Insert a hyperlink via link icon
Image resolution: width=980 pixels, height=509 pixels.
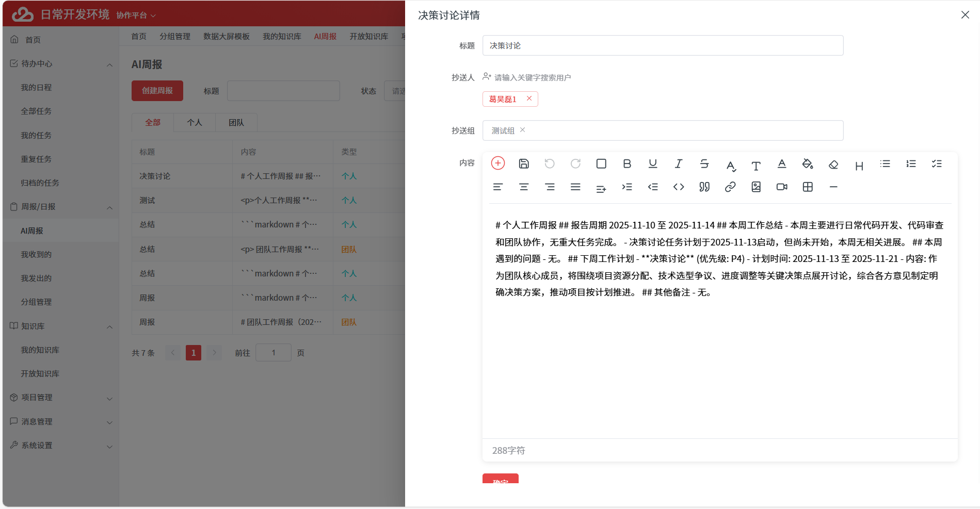pos(730,187)
